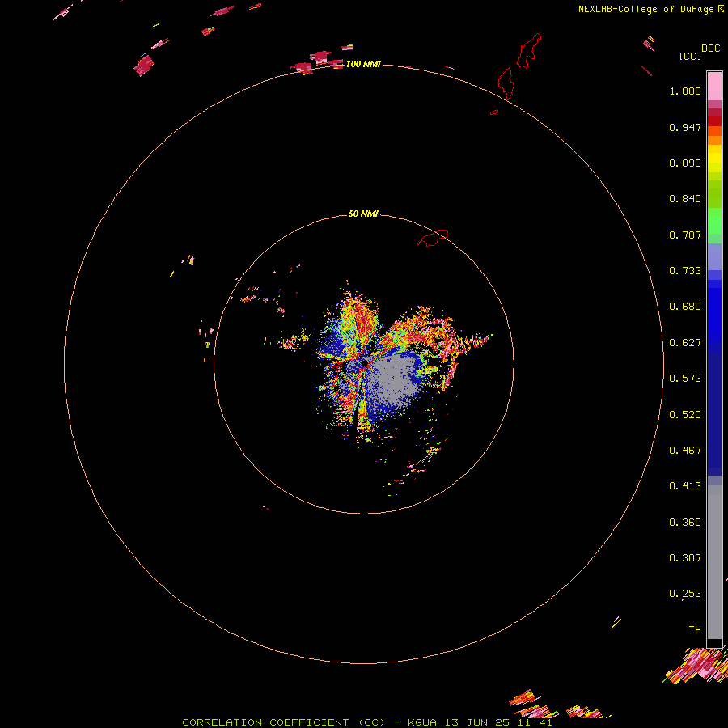Viewport: 728px width, 728px height.
Task: Click the 0.520 scale value
Action: pos(685,415)
